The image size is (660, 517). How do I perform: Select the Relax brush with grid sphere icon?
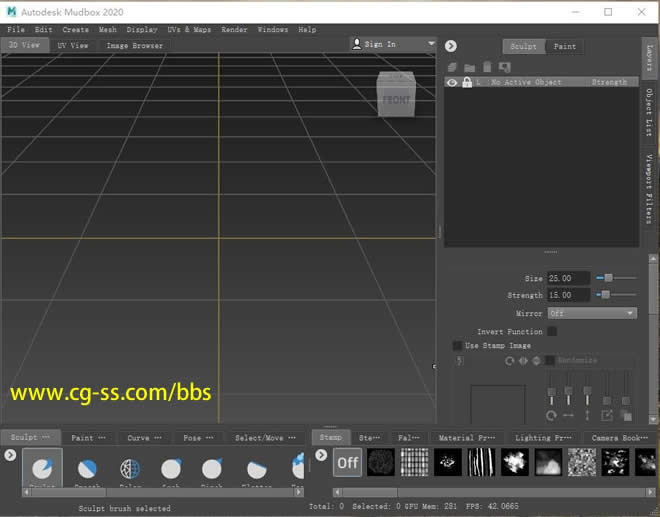(130, 470)
